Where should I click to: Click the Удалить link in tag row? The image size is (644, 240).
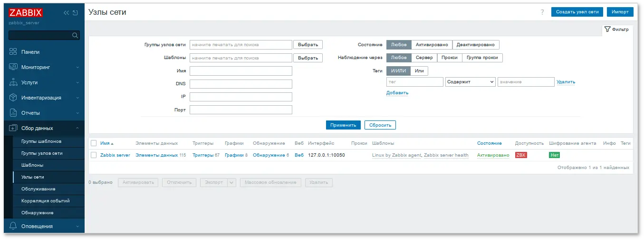click(x=566, y=82)
